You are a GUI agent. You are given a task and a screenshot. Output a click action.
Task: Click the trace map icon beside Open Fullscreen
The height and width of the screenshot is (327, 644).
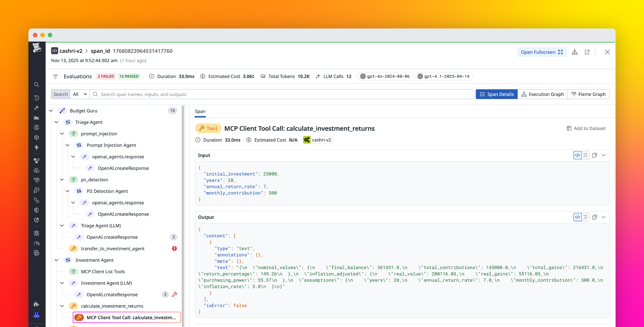575,52
